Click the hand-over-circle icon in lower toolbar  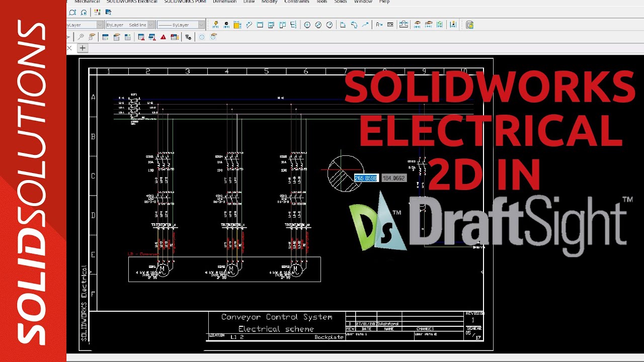coord(213,37)
